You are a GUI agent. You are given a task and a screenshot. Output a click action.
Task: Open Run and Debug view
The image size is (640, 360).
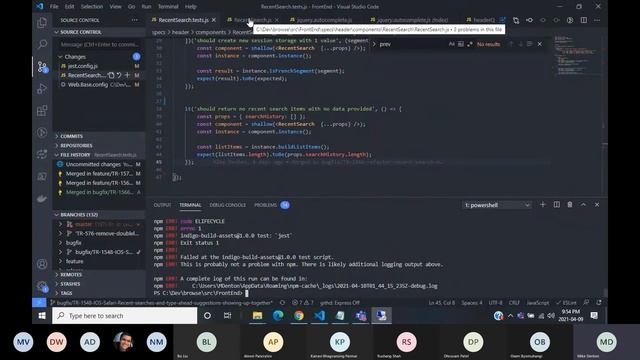click(42, 89)
